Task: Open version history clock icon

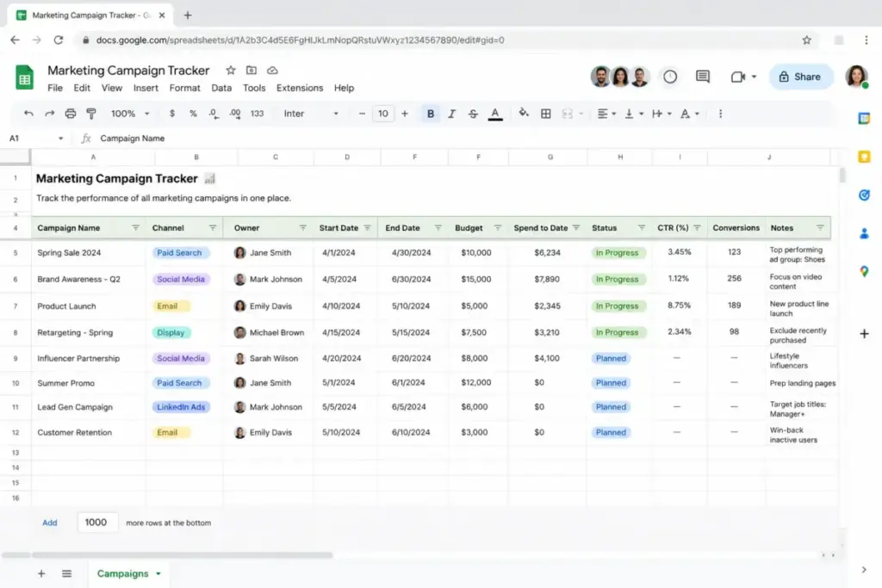Action: [670, 77]
